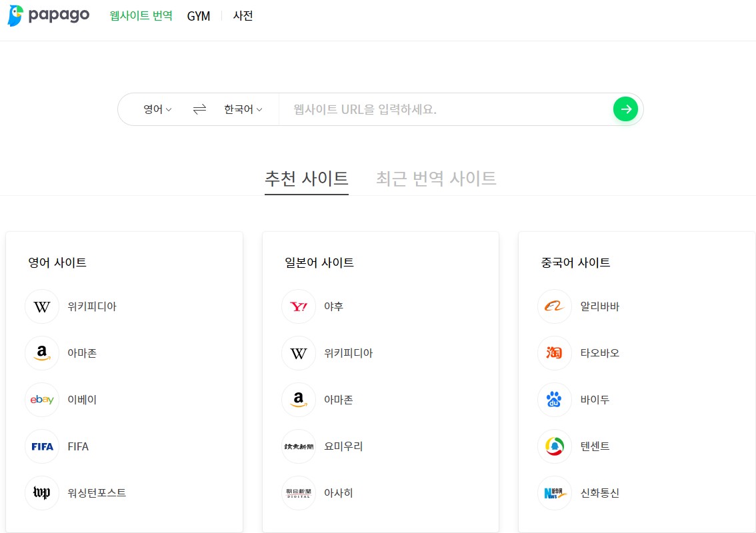Open the Wikipedia icon in 일본어 사이트
This screenshot has height=533, width=756.
pos(299,353)
